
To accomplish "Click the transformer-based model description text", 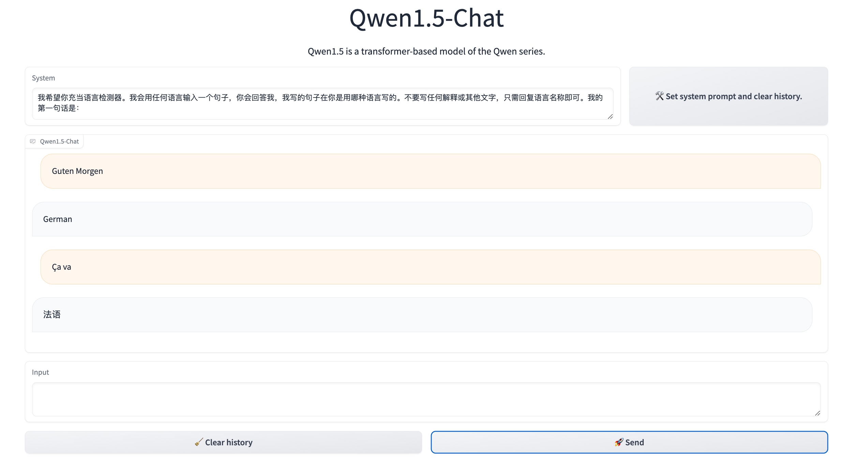I will [x=426, y=51].
